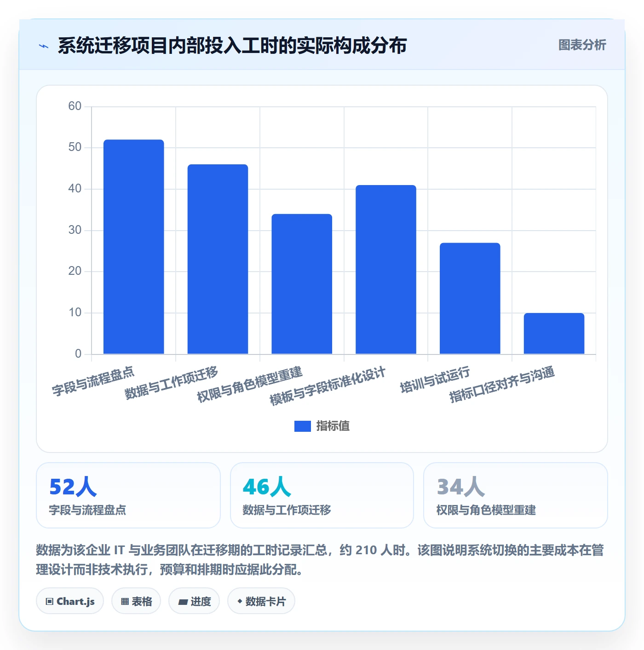Viewport: 644px width, 650px height.
Task: Click the y-axis value 50
Action: tap(75, 147)
